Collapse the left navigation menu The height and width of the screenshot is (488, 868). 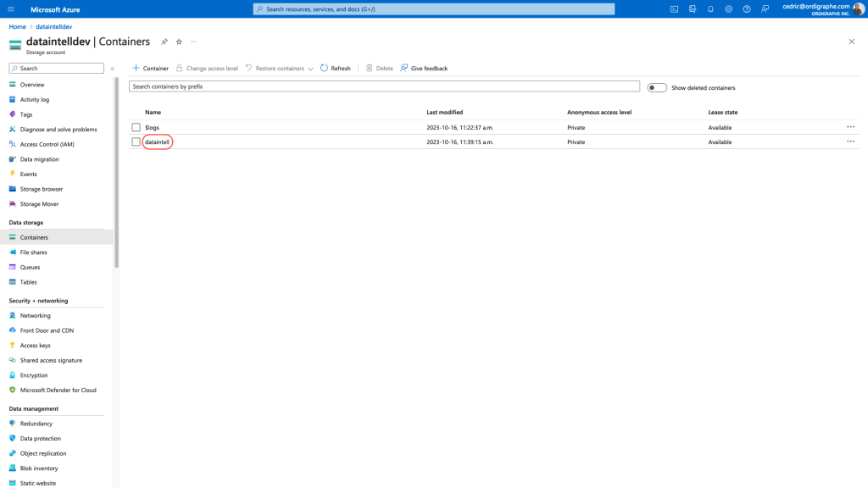(x=113, y=69)
